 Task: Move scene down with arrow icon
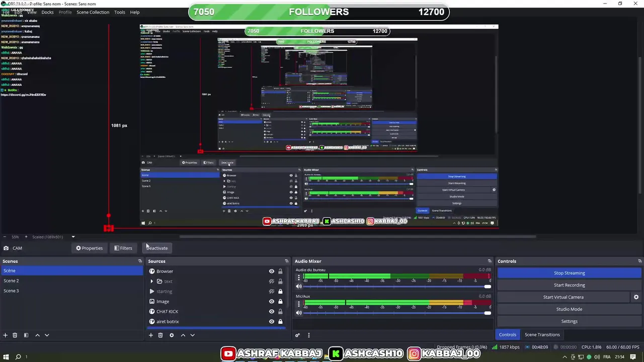pos(47,335)
